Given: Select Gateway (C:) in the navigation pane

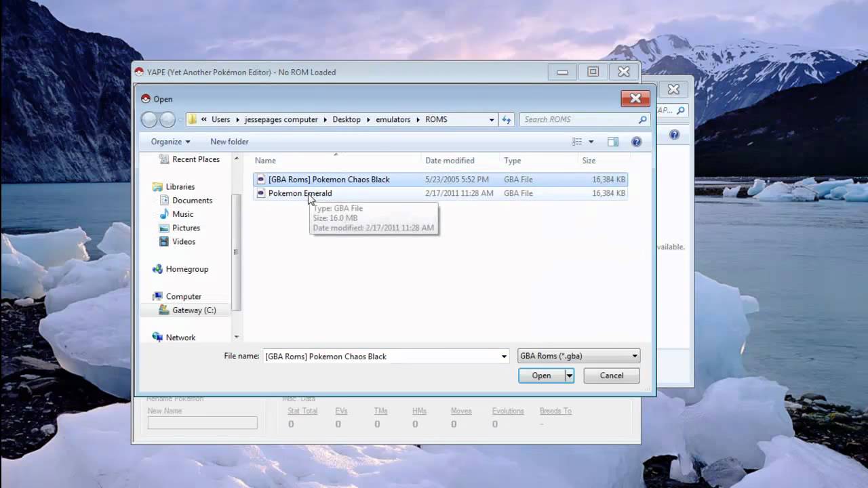Looking at the screenshot, I should click(194, 310).
